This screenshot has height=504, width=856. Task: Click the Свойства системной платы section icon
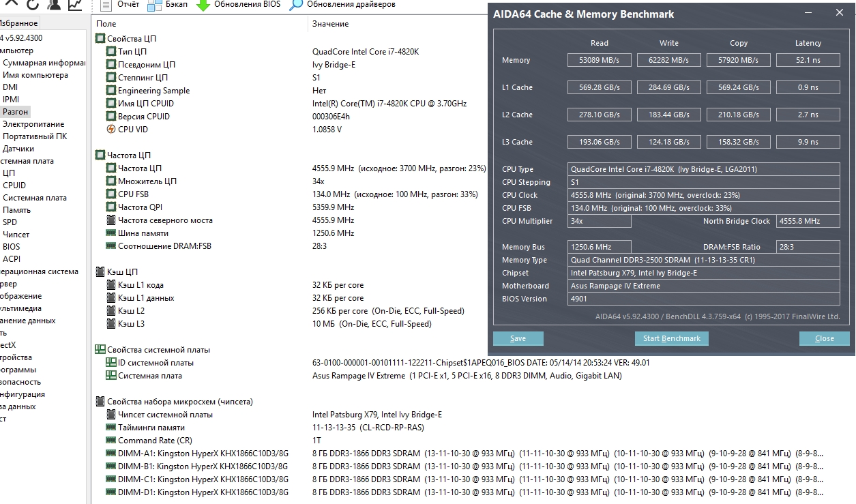pyautogui.click(x=100, y=350)
